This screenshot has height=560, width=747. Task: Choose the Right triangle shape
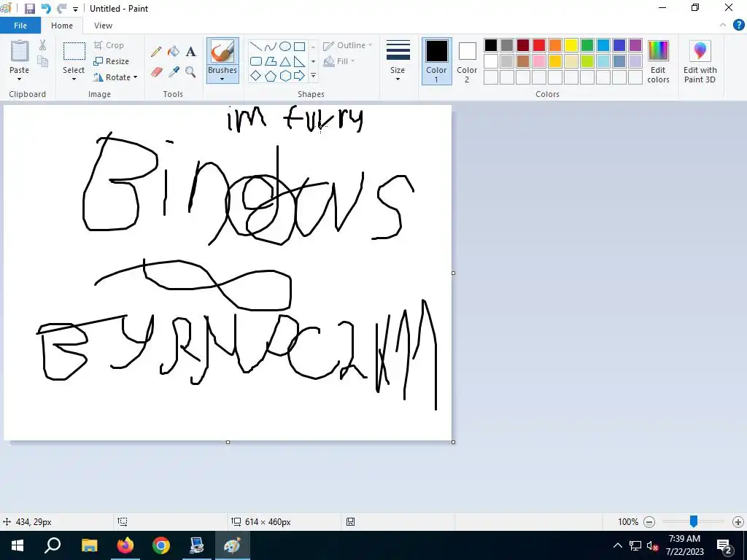(299, 61)
